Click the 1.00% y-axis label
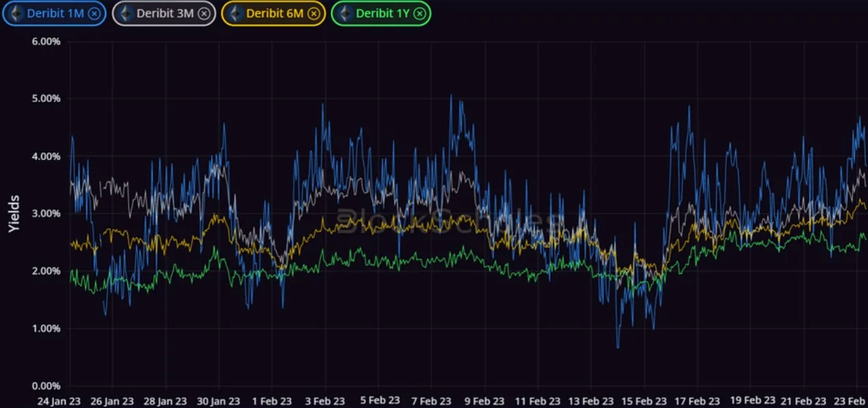 pos(45,328)
